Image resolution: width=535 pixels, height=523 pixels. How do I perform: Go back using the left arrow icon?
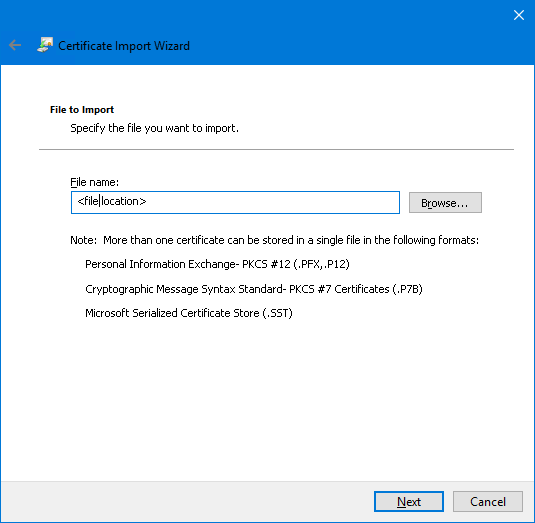click(15, 45)
